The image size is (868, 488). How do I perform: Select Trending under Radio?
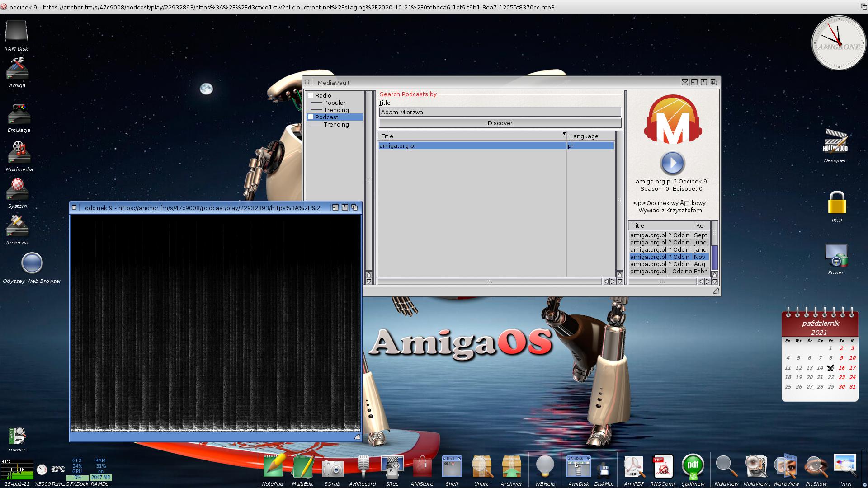pos(336,110)
